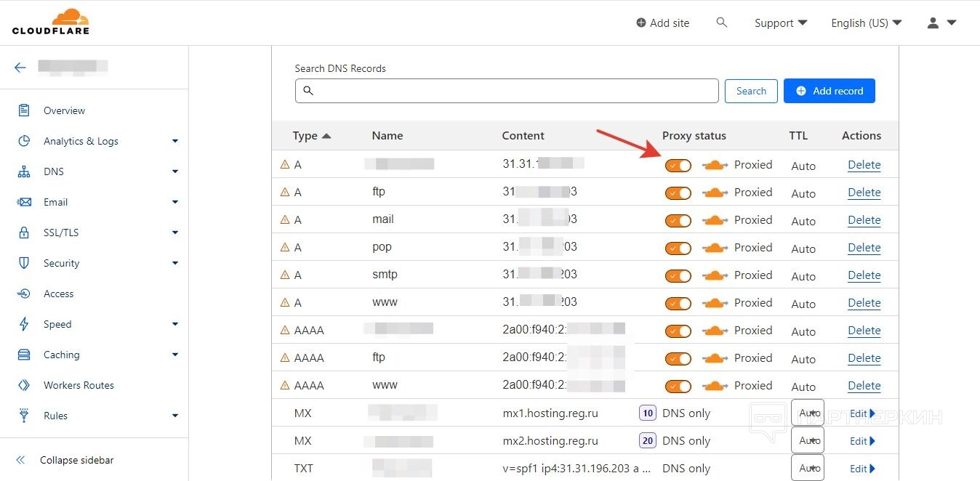Click the Search DNS Records input field
Screen dimensions: 980x481
tap(507, 91)
